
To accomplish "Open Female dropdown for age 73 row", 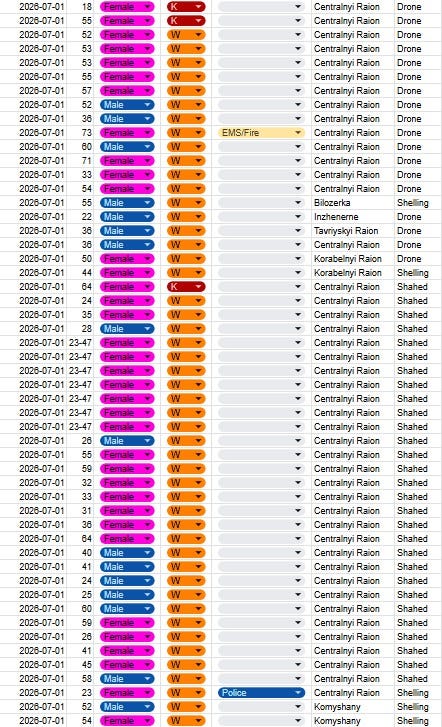I will (x=127, y=133).
